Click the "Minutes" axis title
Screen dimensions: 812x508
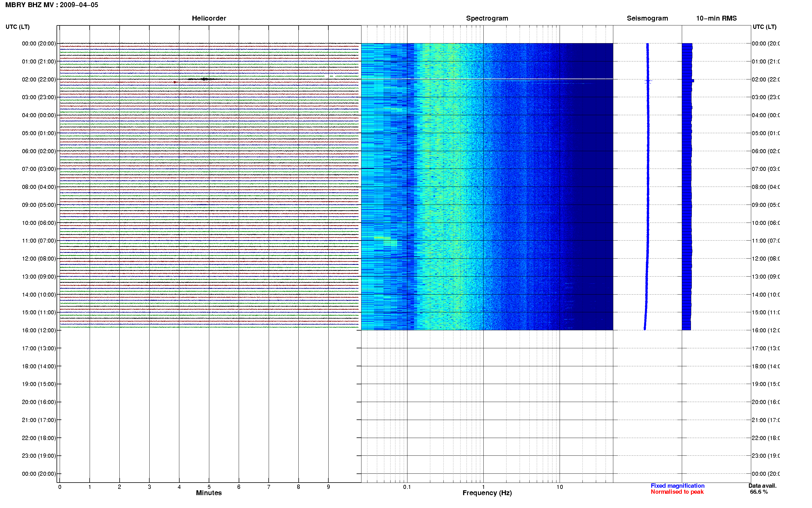pos(209,493)
